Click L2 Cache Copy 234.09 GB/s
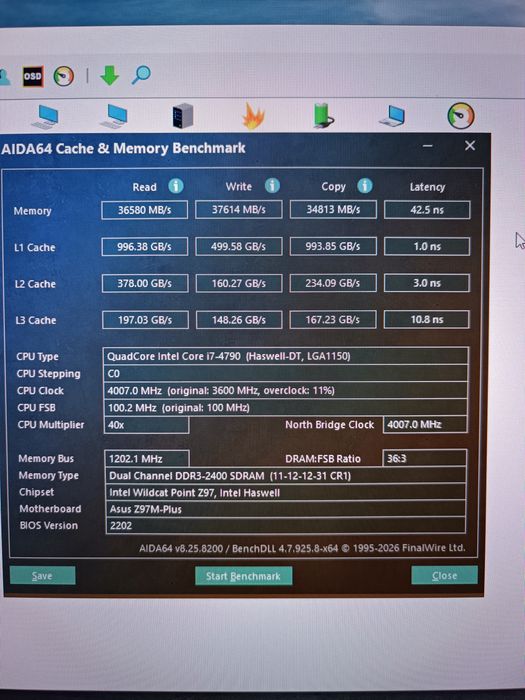The image size is (525, 700). click(x=333, y=283)
